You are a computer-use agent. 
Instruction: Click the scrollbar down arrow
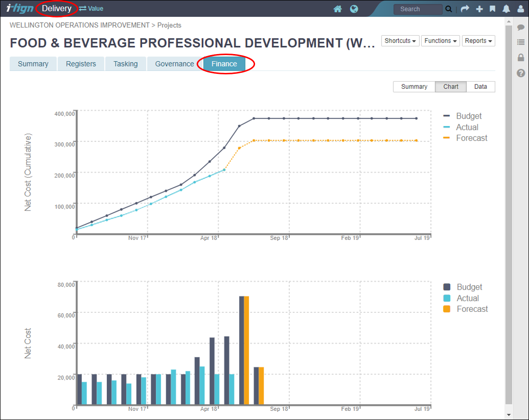click(x=509, y=415)
